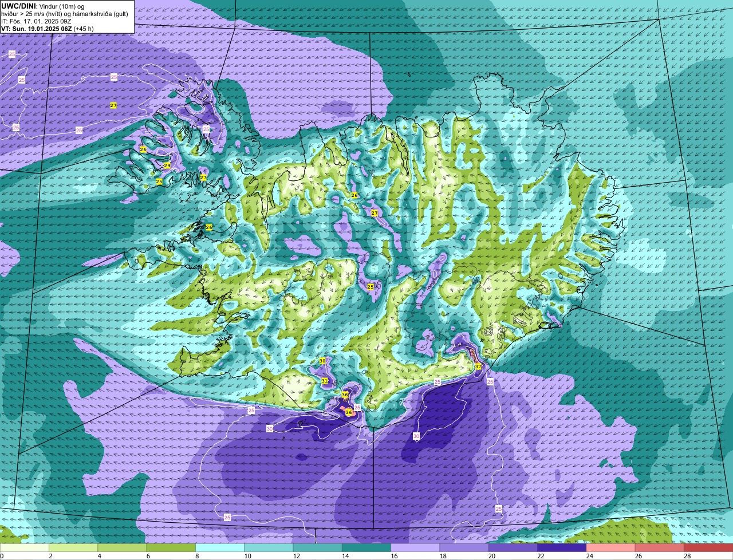Click the 'VT: Sun. 19.01.2025 06Z (+45 h)' line
Screen dimensions: 733x560
[48, 29]
